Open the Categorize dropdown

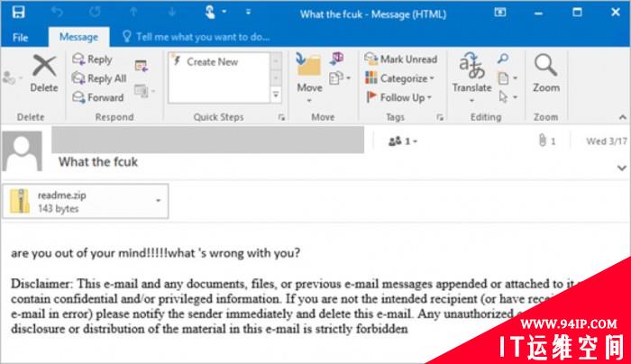pos(399,78)
